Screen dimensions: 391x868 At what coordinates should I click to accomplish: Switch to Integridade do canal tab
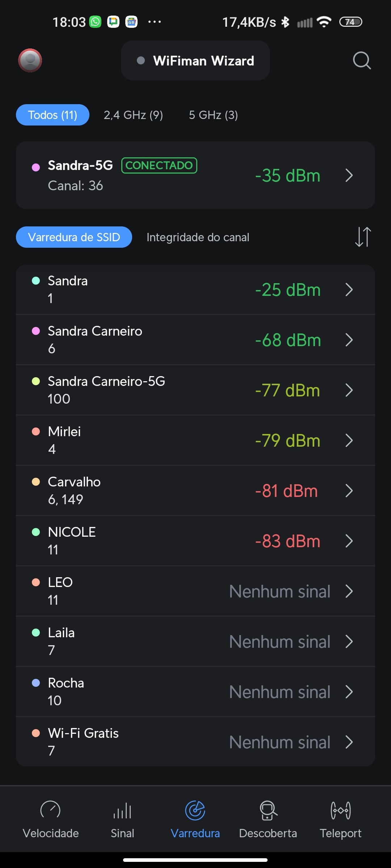pos(198,237)
